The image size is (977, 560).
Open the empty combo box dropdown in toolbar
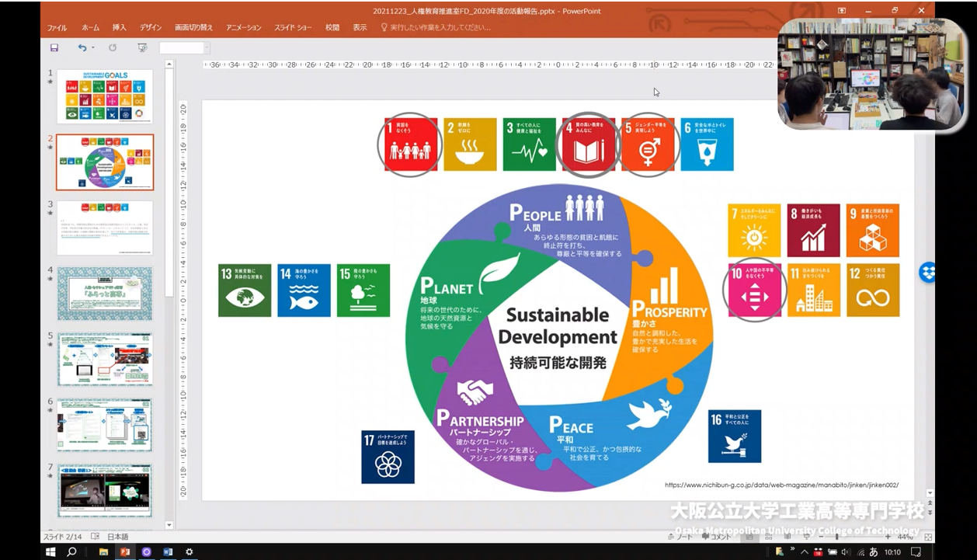(x=207, y=48)
